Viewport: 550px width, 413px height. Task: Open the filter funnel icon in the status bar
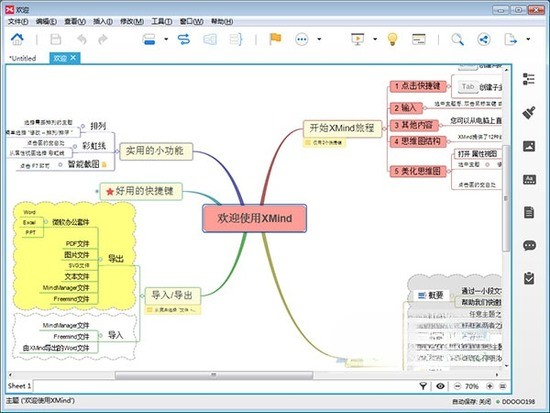(423, 386)
